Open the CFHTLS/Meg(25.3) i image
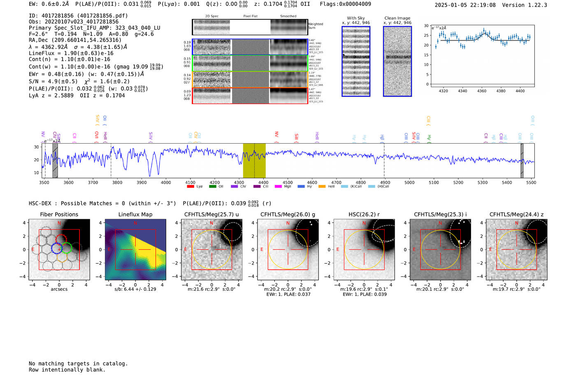This screenshot has height=392, width=576. pyautogui.click(x=440, y=250)
